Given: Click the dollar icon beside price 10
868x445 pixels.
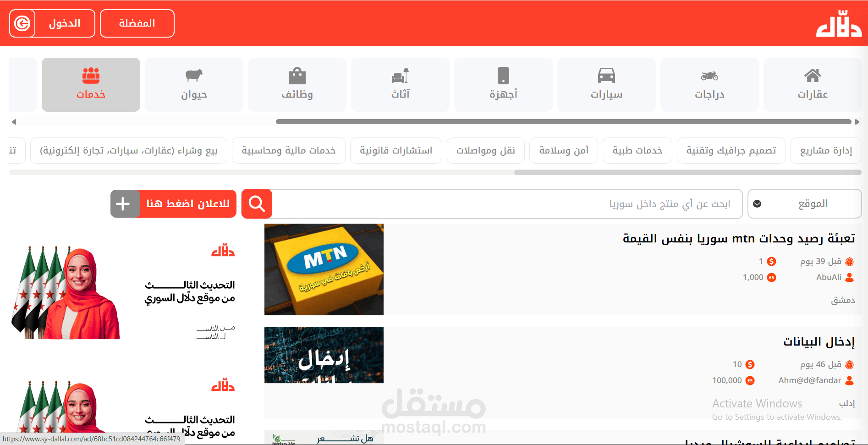Looking at the screenshot, I should coord(750,365).
